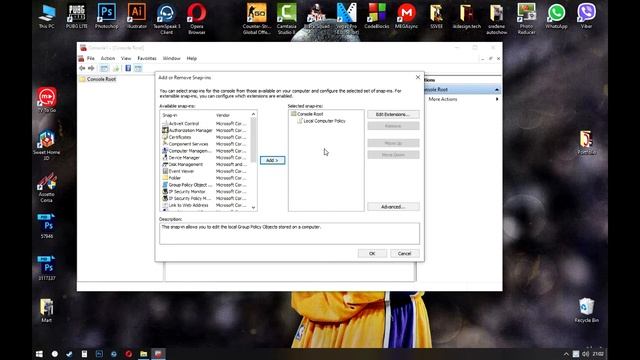Open CodeBlocks desktop shortcut
The width and height of the screenshot is (640, 360).
376,16
